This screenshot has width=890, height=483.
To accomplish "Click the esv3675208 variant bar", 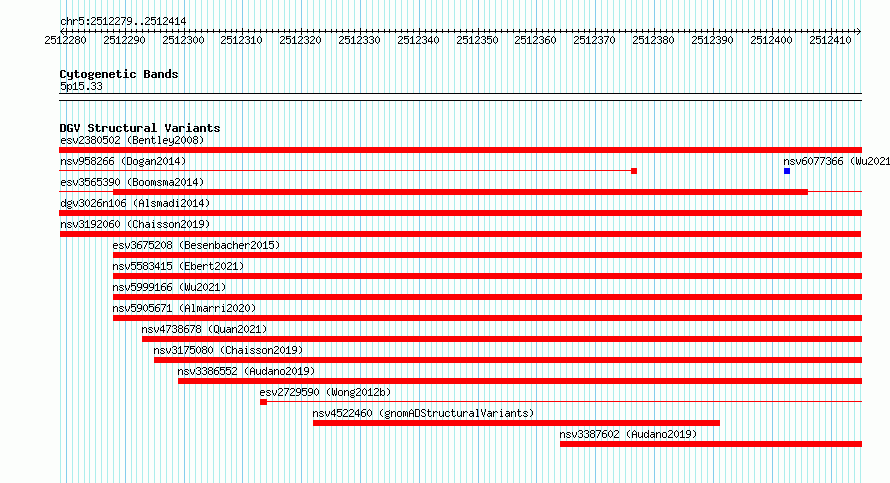I will (x=488, y=255).
